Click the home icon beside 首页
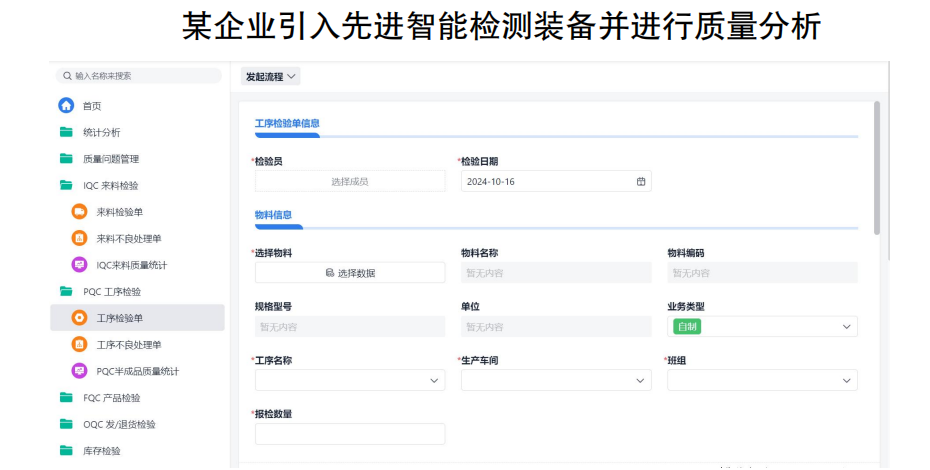The image size is (930, 470). pos(66,105)
